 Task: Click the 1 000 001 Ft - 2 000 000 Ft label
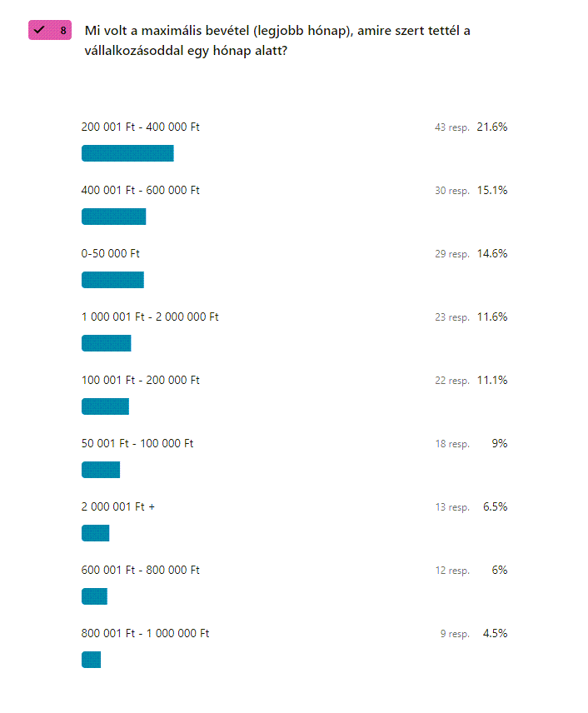150,317
